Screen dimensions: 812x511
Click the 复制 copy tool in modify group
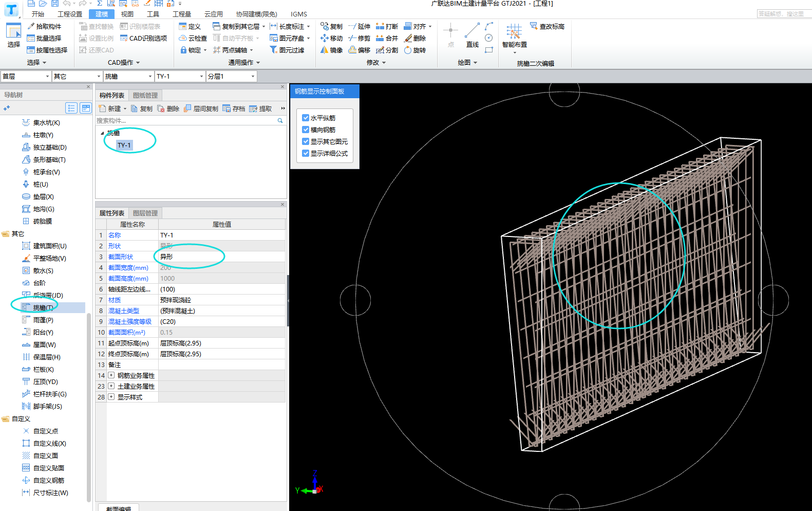[331, 26]
